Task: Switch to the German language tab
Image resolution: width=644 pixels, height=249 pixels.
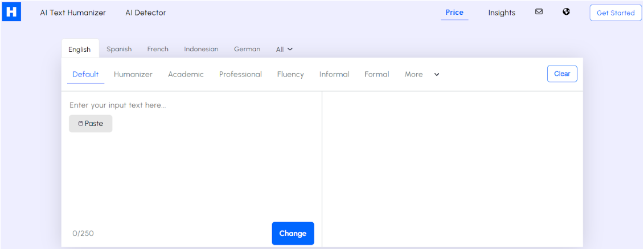Action: click(247, 50)
